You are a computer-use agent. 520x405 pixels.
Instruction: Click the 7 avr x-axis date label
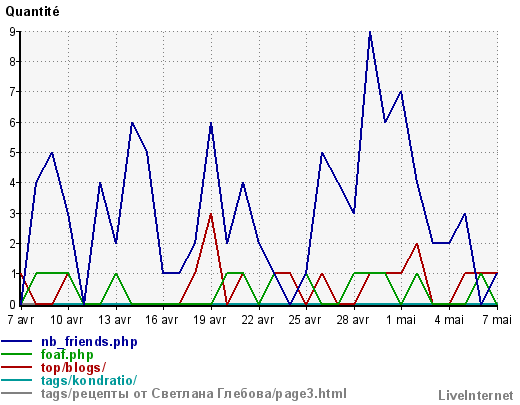pos(21,320)
